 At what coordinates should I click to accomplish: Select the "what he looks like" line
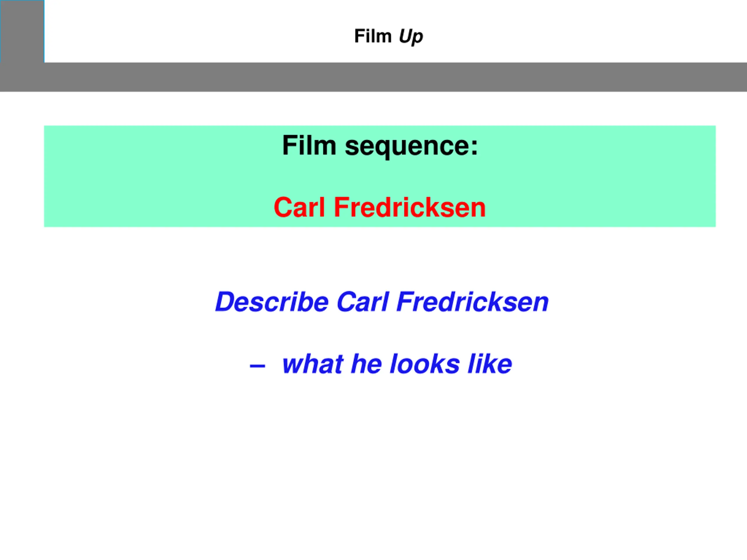coord(397,363)
